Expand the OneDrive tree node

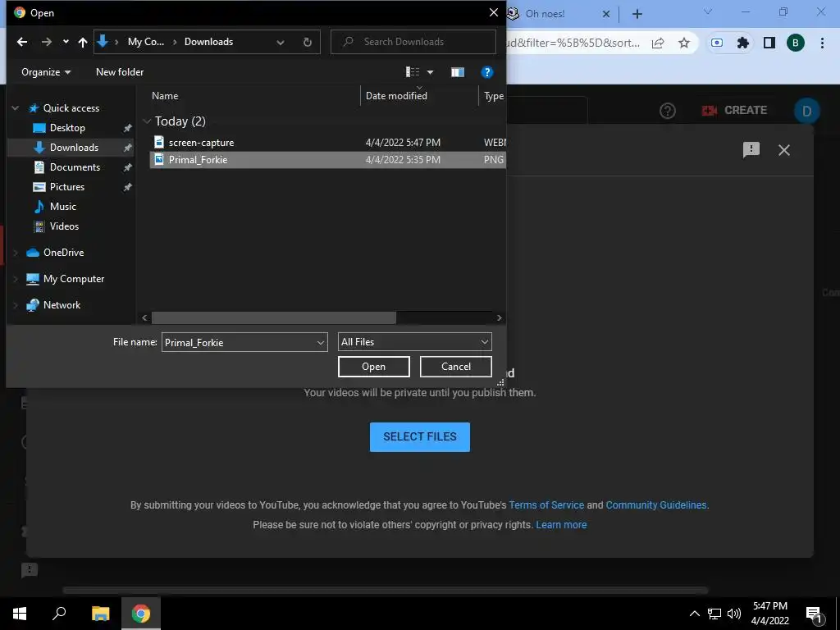click(x=15, y=253)
